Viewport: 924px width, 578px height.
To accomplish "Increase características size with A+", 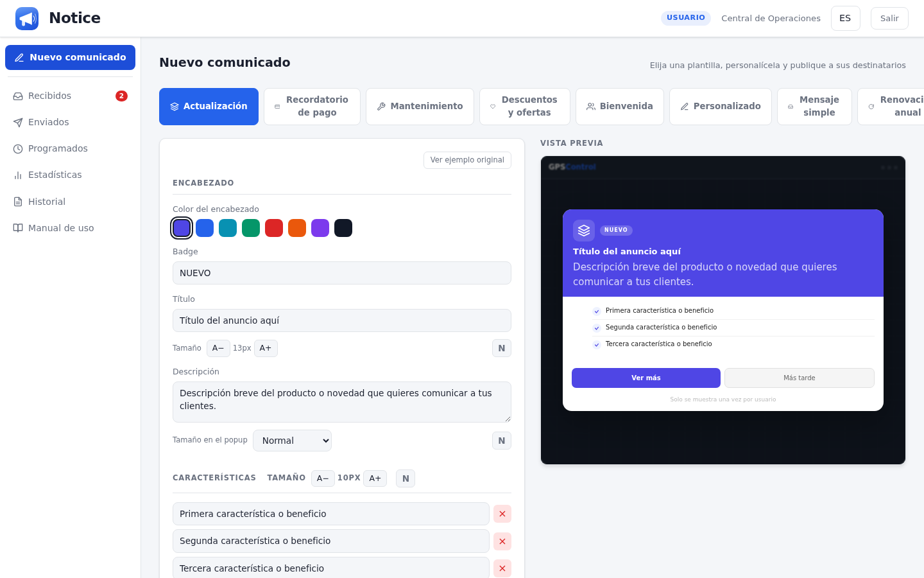I will tap(375, 478).
